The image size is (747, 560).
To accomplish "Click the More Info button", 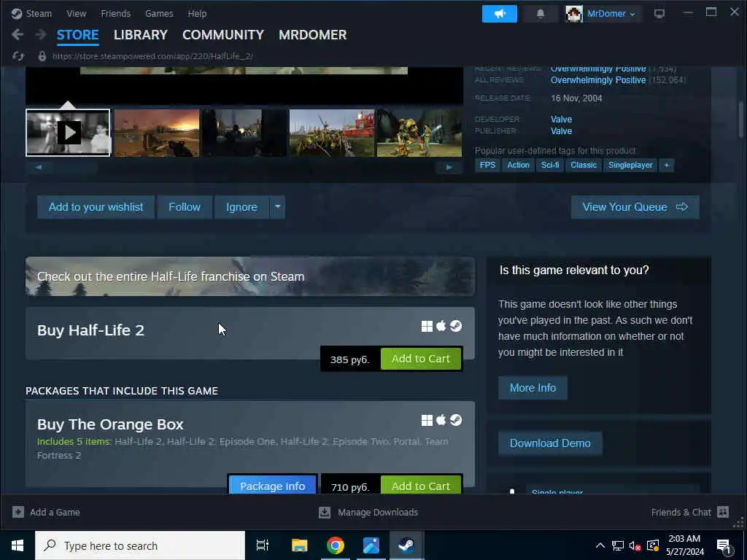I will [533, 388].
